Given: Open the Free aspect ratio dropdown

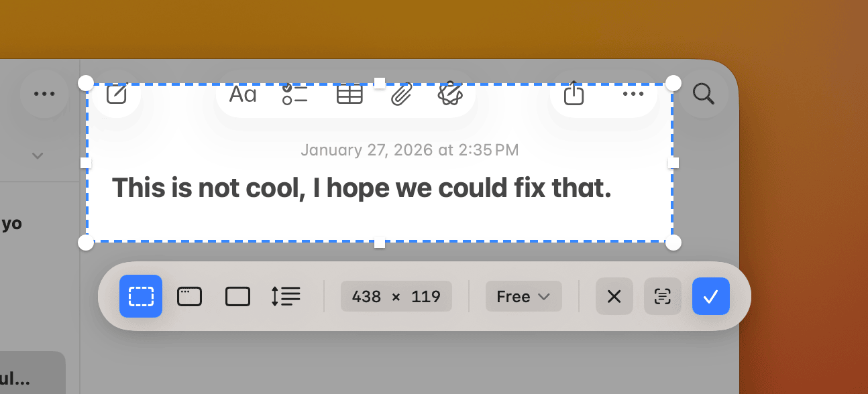Looking at the screenshot, I should click(x=523, y=296).
